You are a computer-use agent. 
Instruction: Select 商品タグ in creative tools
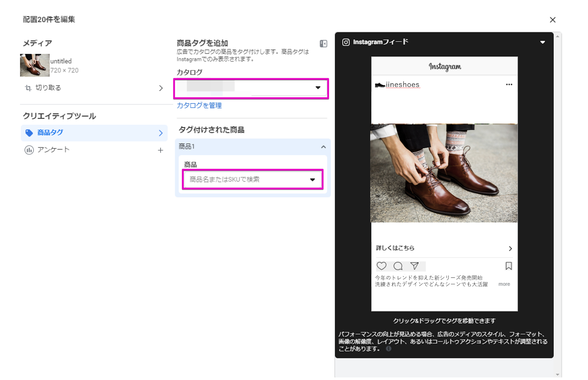(94, 133)
